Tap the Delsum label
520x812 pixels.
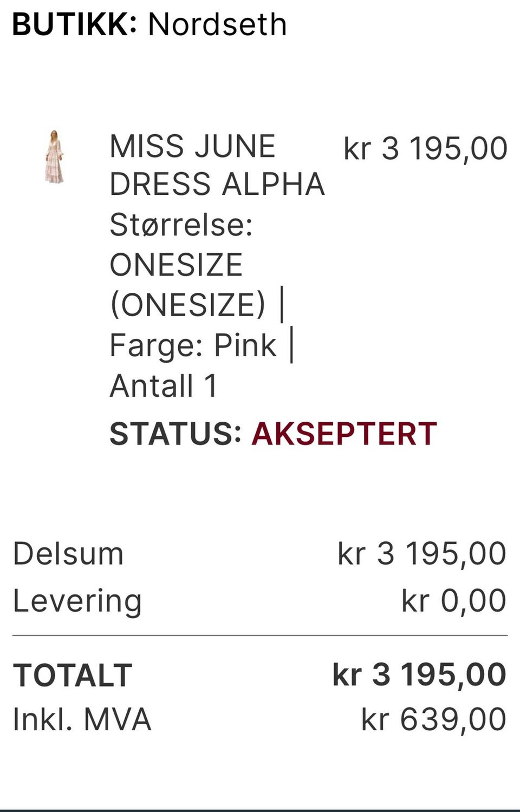(68, 554)
